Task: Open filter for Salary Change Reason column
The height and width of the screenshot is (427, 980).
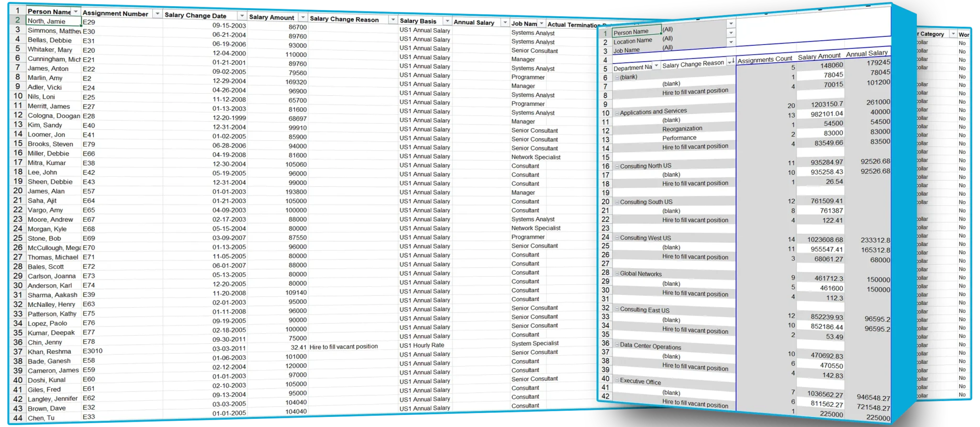Action: [392, 20]
